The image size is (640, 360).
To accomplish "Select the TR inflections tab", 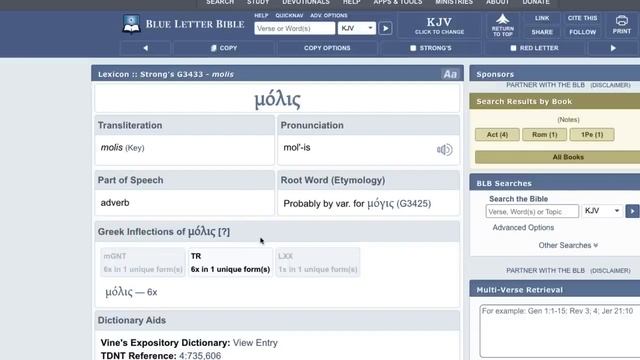I will click(x=230, y=262).
